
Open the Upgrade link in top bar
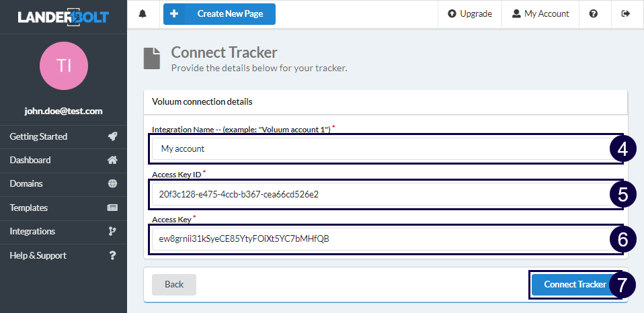tap(469, 14)
